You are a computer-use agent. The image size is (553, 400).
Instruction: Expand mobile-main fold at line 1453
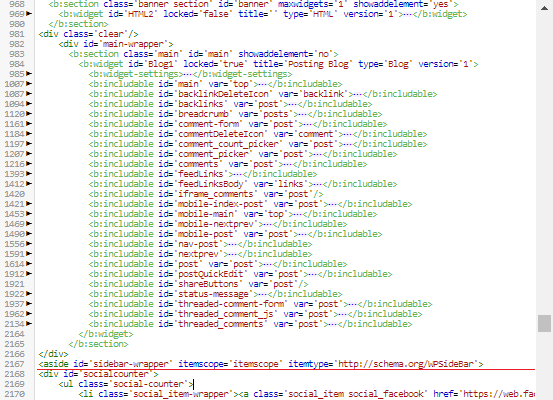29,214
